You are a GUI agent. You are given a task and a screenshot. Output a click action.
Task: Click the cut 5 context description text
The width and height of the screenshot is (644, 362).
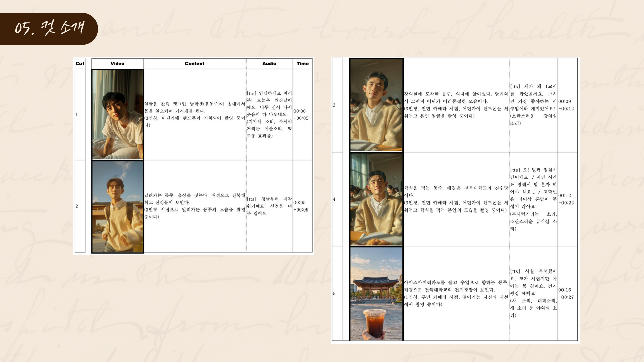(x=456, y=293)
